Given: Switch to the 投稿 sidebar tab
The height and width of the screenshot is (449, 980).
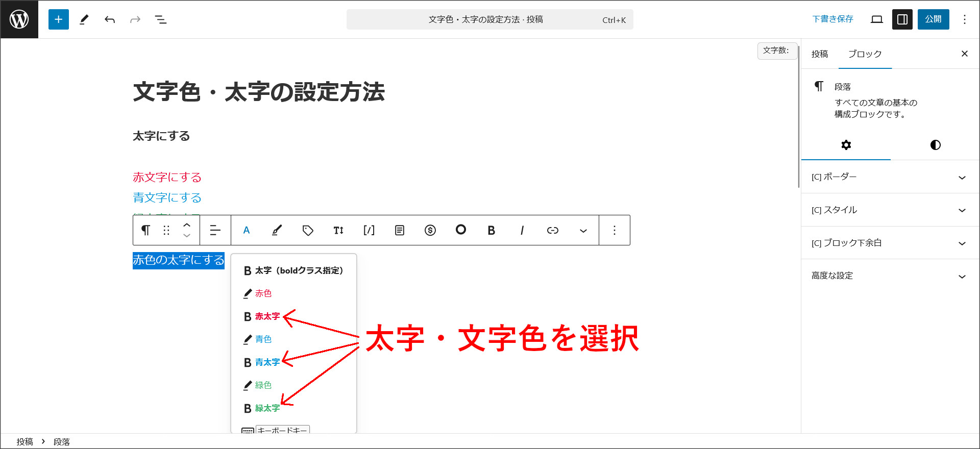Looking at the screenshot, I should point(820,54).
